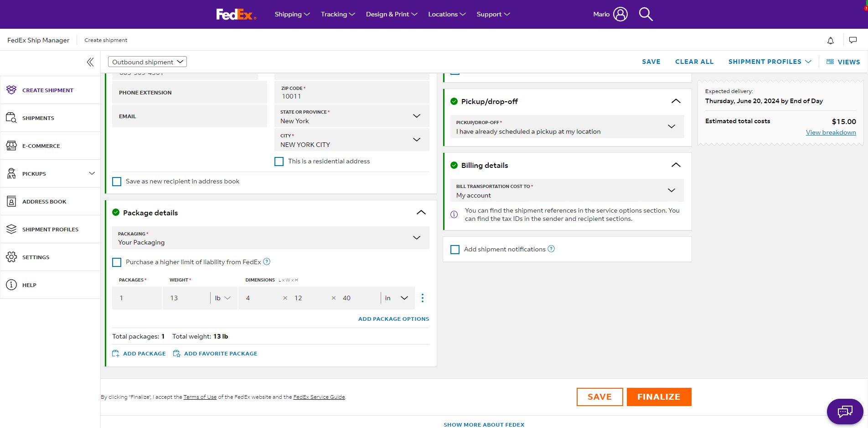Click the Pickups sidebar icon
The height and width of the screenshot is (428, 868).
[11, 173]
